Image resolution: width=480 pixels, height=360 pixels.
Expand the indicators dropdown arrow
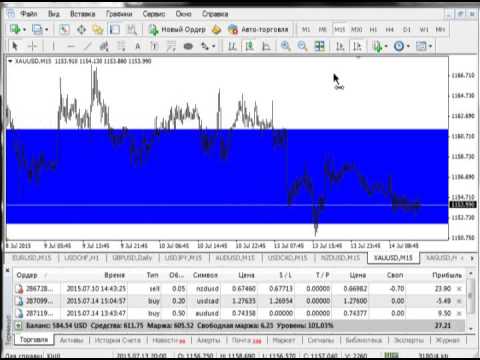pyautogui.click(x=386, y=46)
